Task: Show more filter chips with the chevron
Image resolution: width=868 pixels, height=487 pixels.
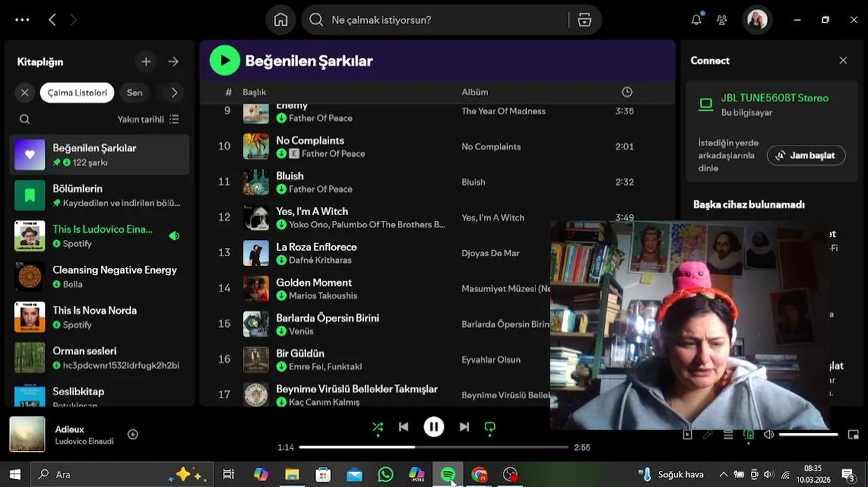Action: pyautogui.click(x=174, y=93)
